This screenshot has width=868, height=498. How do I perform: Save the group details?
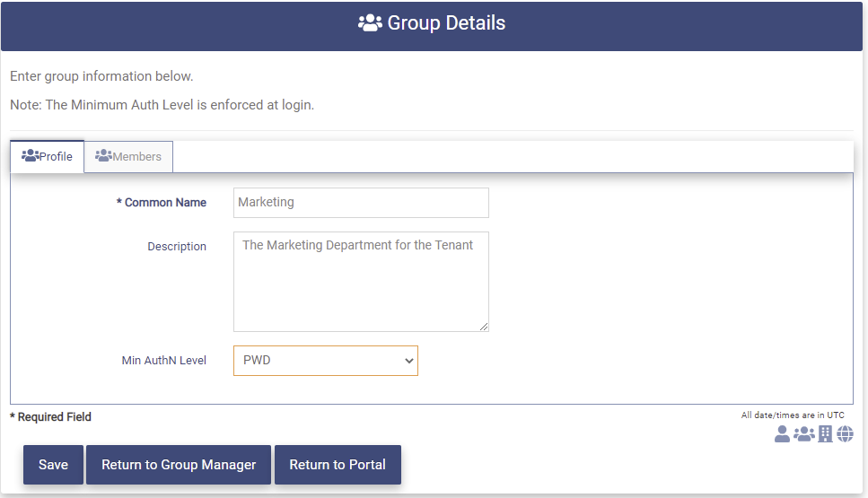(53, 465)
